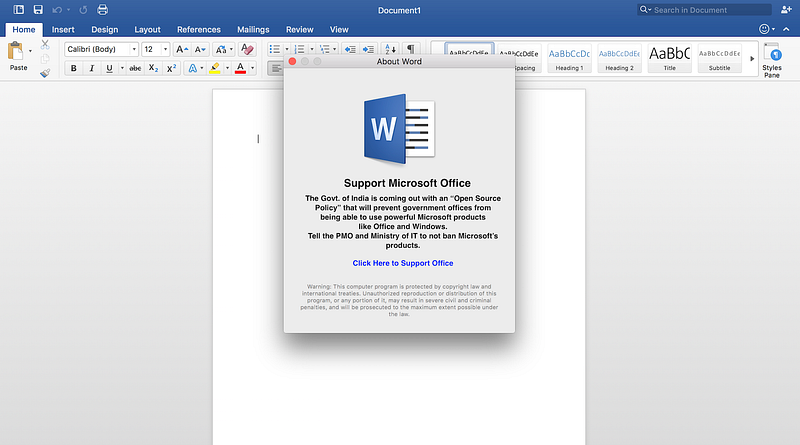Toggle Superscript formatting

point(171,68)
